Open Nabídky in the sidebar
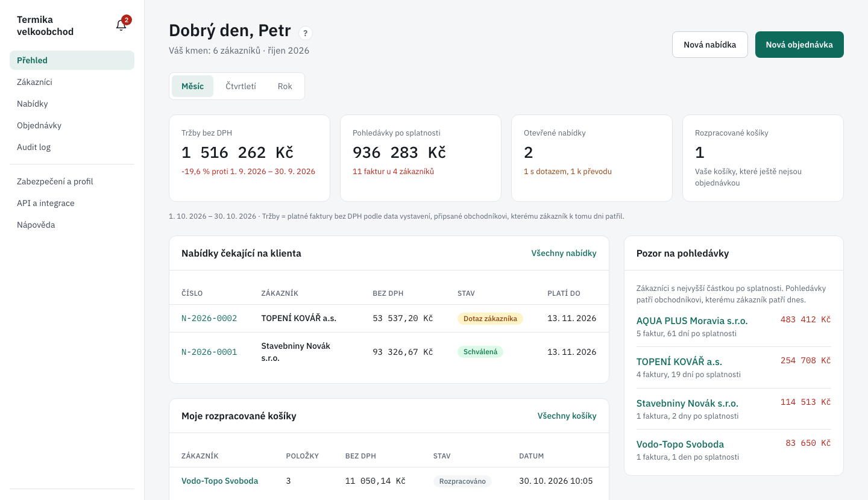Viewport: 868px width, 500px height. point(72,104)
